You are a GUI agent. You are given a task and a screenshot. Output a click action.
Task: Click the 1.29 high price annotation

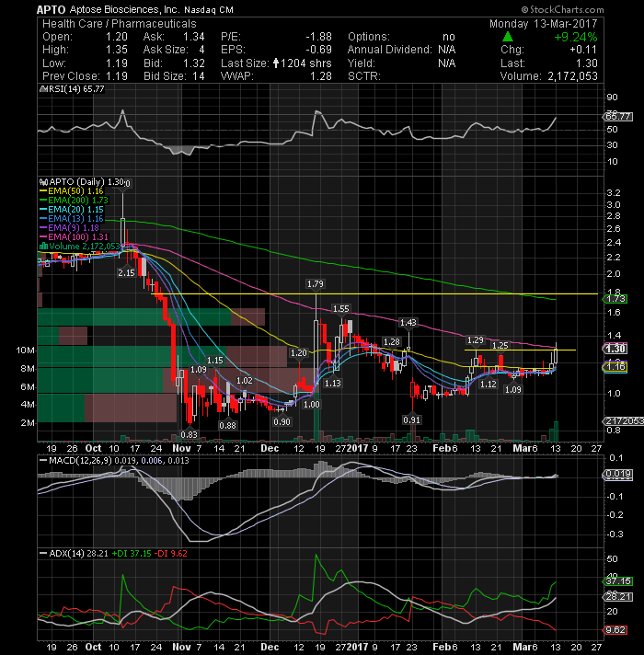[476, 340]
